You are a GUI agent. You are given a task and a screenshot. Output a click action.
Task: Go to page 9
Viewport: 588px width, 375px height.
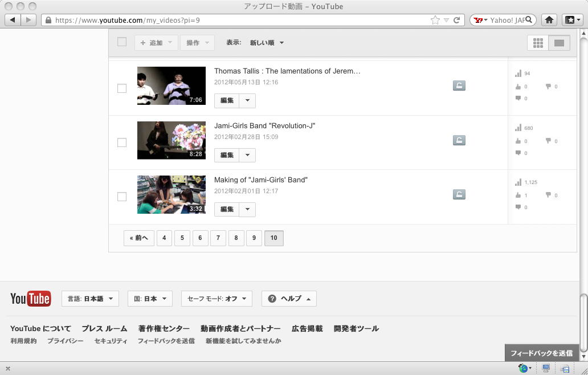(x=254, y=238)
